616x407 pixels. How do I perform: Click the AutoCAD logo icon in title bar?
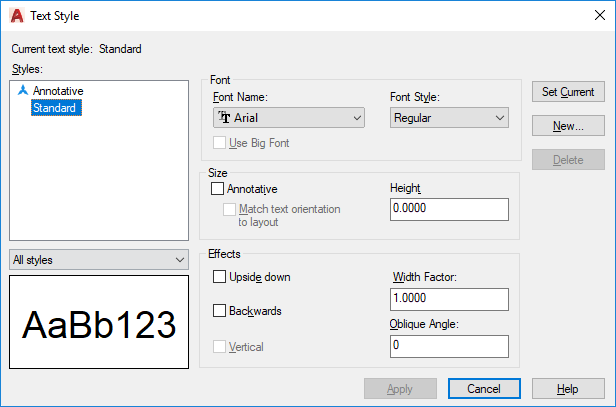click(x=17, y=16)
